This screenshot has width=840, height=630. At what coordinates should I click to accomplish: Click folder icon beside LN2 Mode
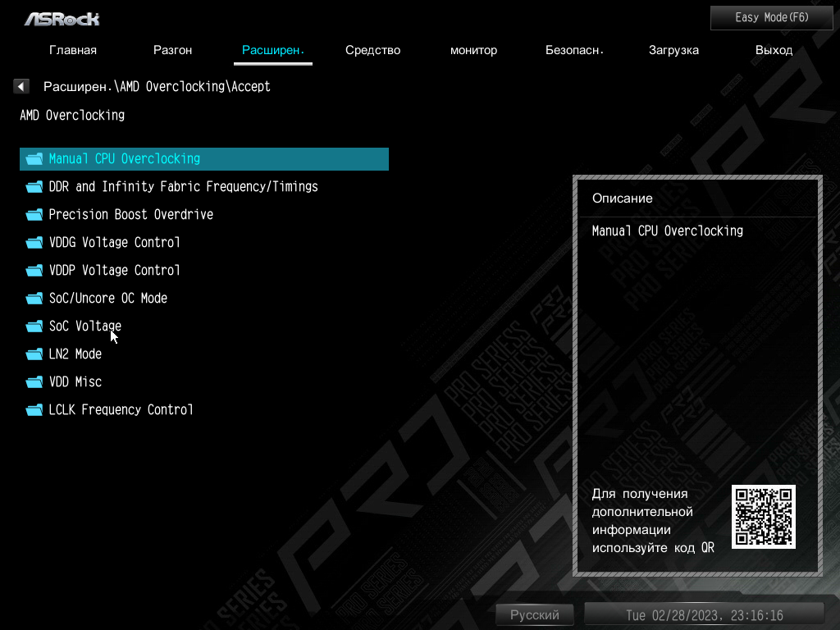tap(34, 354)
